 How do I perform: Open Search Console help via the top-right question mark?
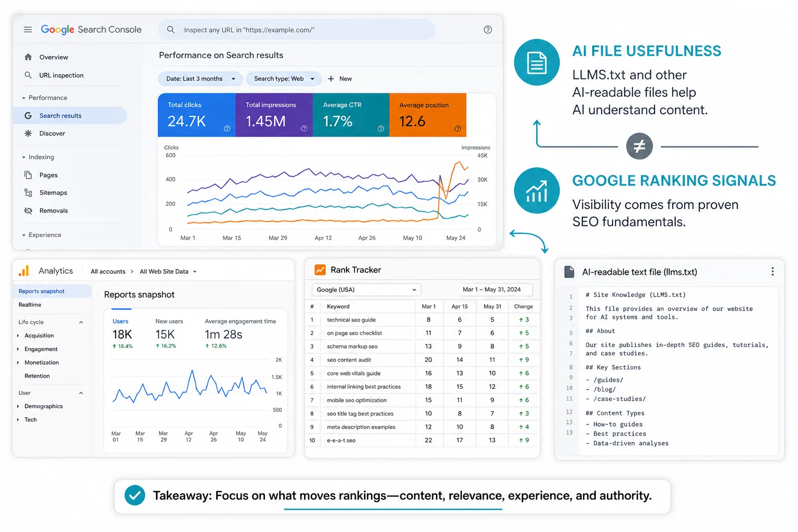[x=488, y=30]
